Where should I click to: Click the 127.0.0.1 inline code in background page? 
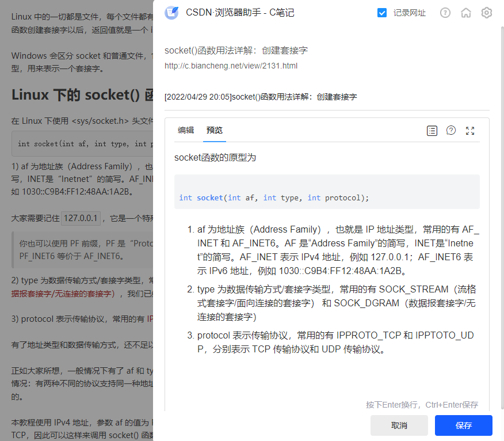81,218
